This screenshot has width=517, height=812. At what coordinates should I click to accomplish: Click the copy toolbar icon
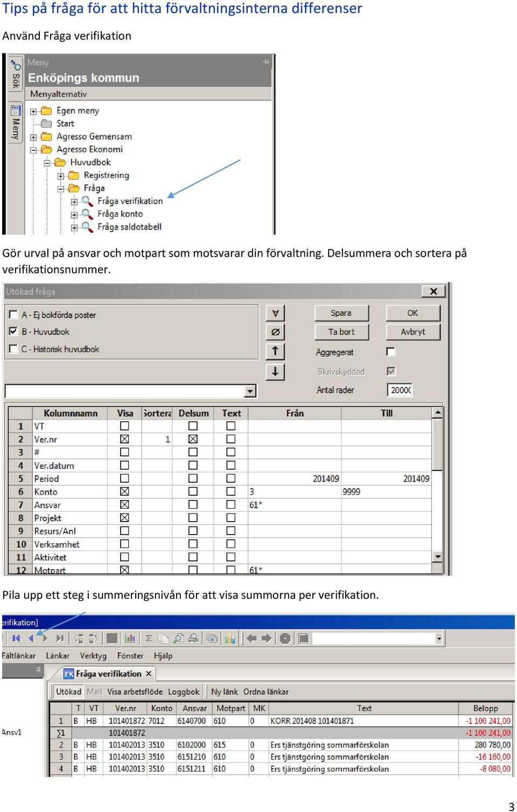[x=164, y=639]
